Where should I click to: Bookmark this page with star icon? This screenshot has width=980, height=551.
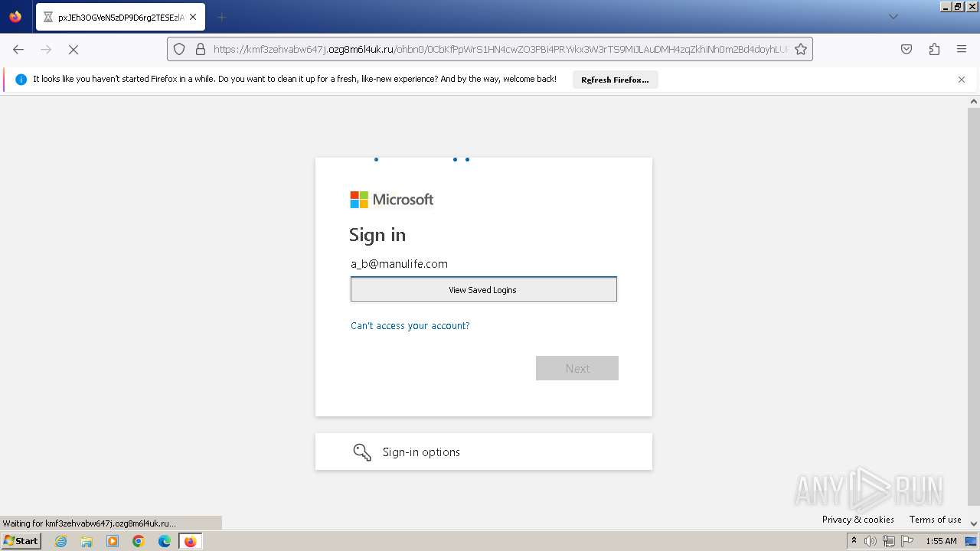(801, 49)
